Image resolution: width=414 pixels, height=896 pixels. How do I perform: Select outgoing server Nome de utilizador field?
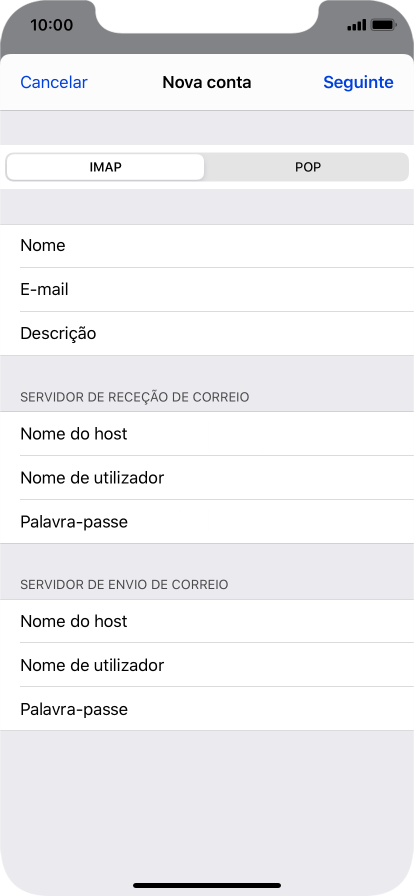(207, 665)
